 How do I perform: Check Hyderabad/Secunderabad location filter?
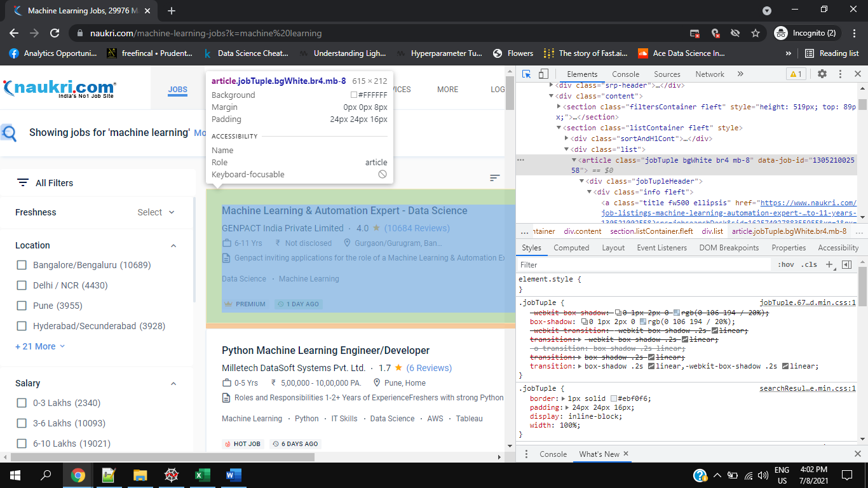22,326
